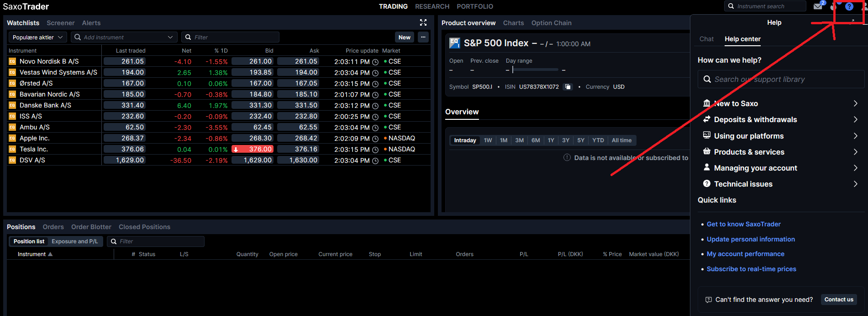Select the 3M chart range
The width and height of the screenshot is (868, 316).
[x=520, y=140]
